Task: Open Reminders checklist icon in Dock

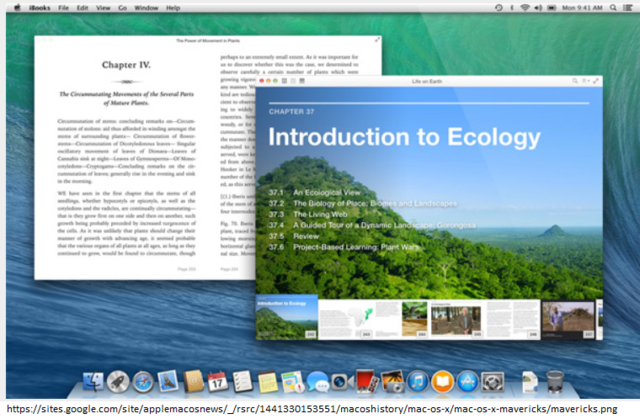Action: pos(242,382)
